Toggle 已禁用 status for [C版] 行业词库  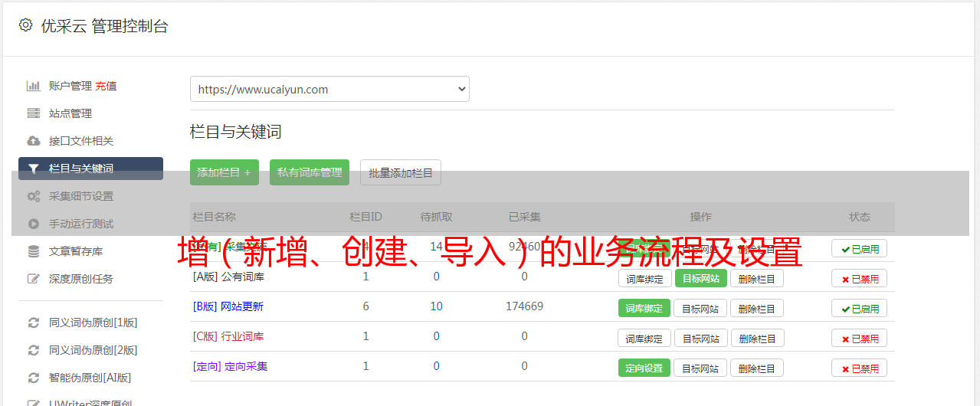859,338
